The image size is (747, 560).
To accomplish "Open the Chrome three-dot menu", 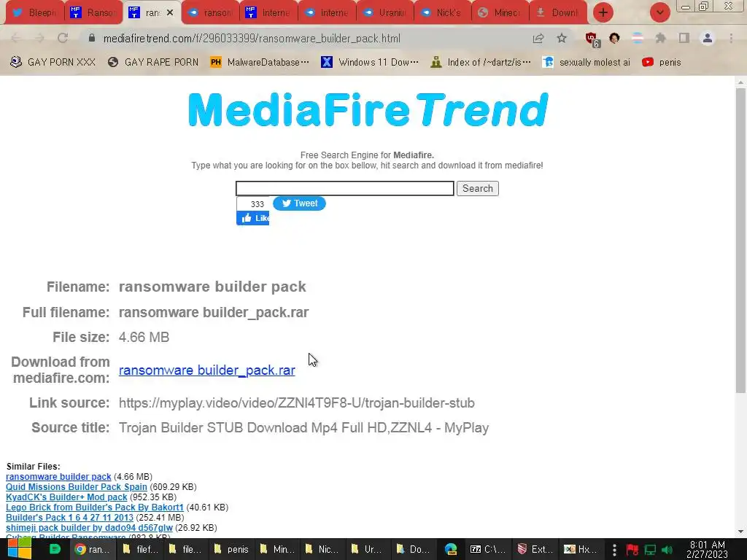I will [x=731, y=38].
